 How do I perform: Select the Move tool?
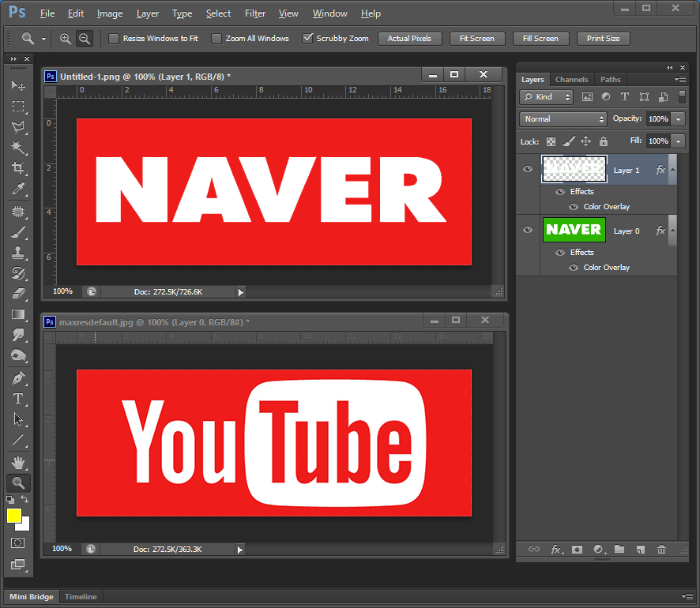click(18, 84)
